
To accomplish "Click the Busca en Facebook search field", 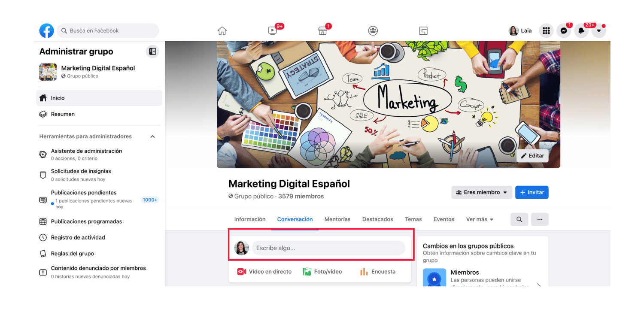I will point(108,30).
